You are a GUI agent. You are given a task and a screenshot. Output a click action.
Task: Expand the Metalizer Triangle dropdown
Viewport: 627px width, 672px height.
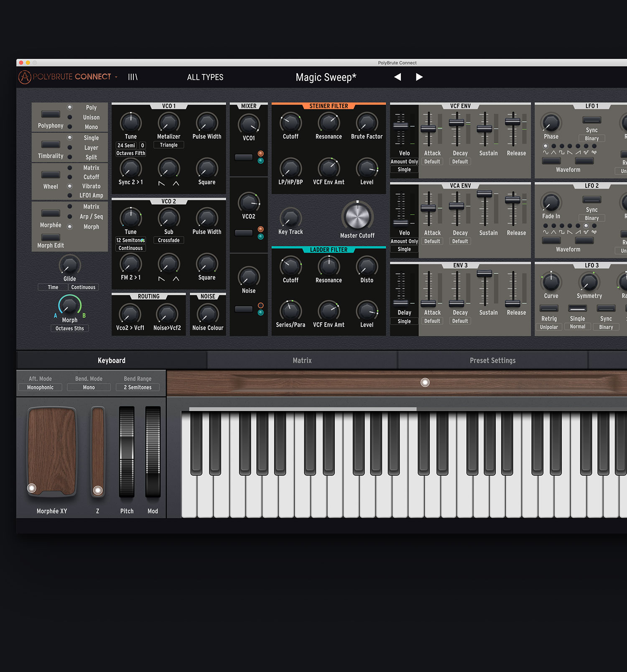(x=168, y=145)
